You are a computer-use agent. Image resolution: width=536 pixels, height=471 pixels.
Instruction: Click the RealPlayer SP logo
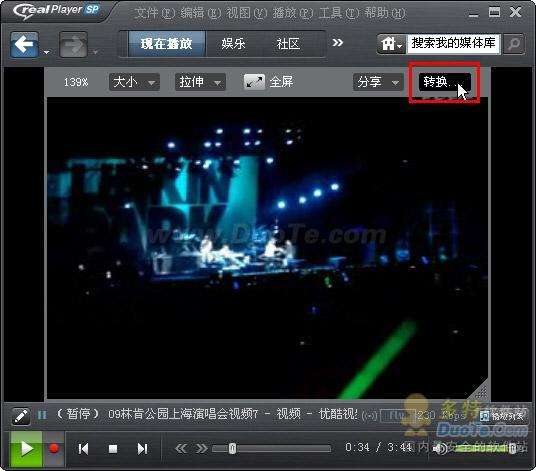point(57,11)
